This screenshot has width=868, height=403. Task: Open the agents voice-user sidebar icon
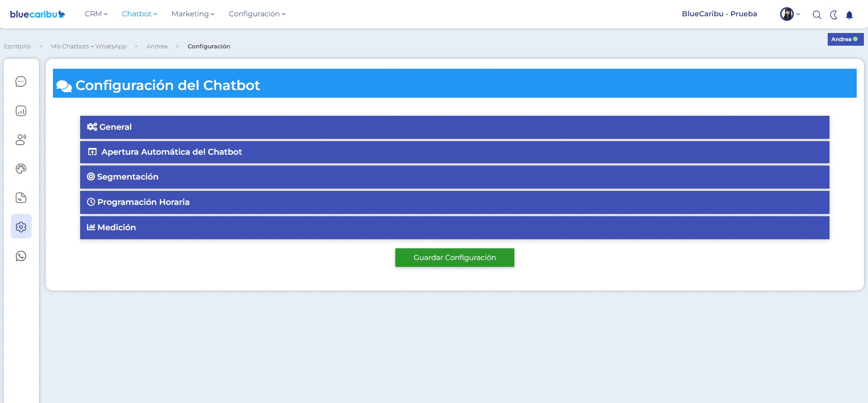tap(21, 140)
